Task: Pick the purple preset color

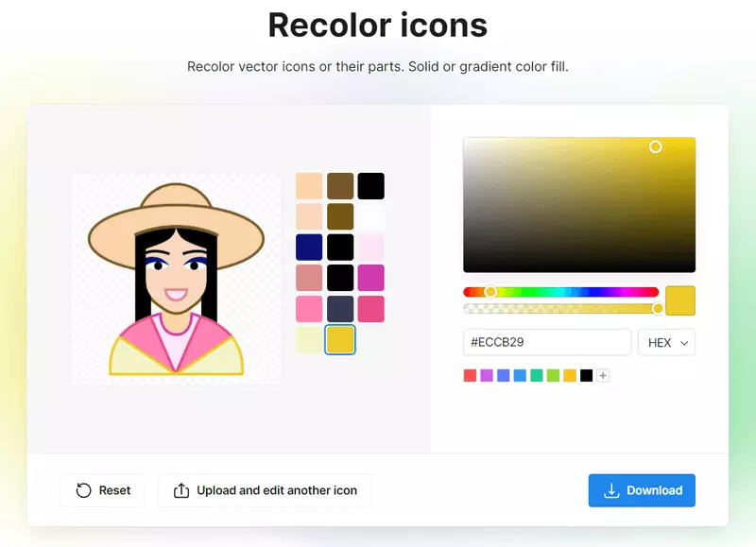Action: (x=487, y=375)
